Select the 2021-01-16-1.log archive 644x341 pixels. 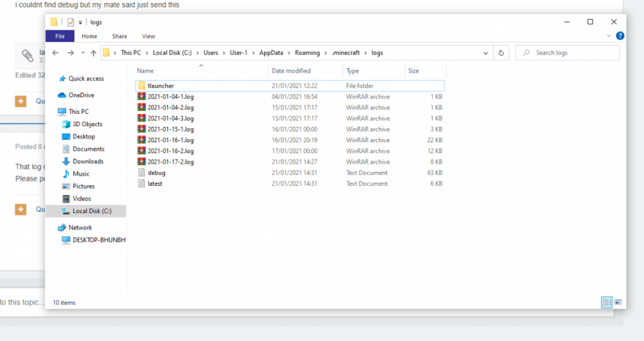170,140
